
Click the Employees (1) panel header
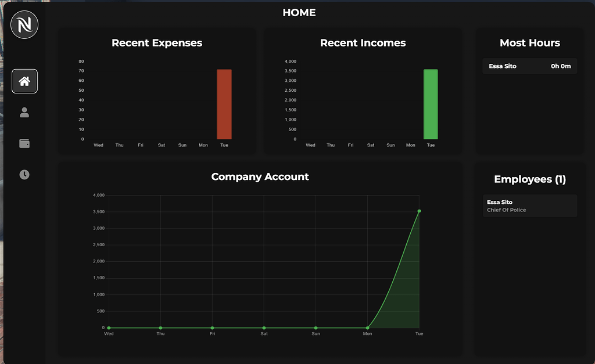point(529,179)
